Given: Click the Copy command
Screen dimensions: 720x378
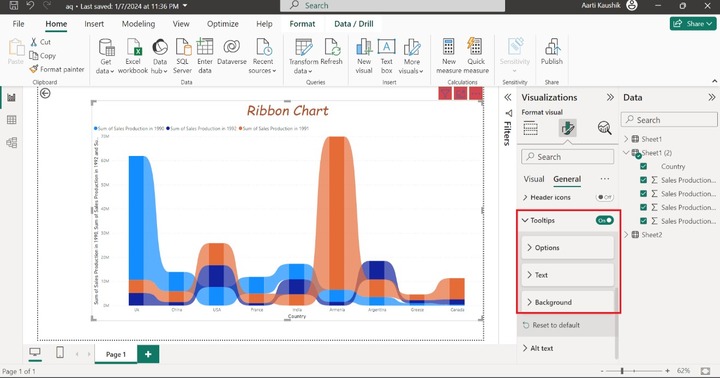Looking at the screenshot, I should click(42, 56).
